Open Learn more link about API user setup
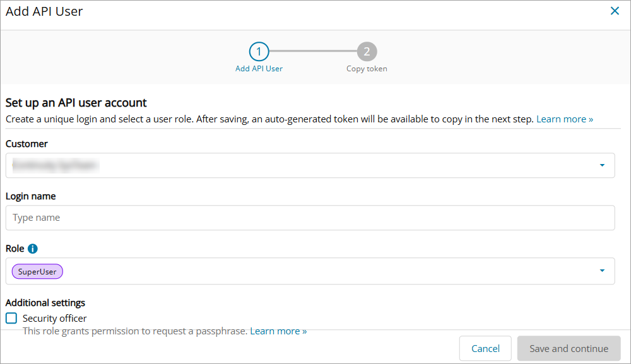 point(564,119)
